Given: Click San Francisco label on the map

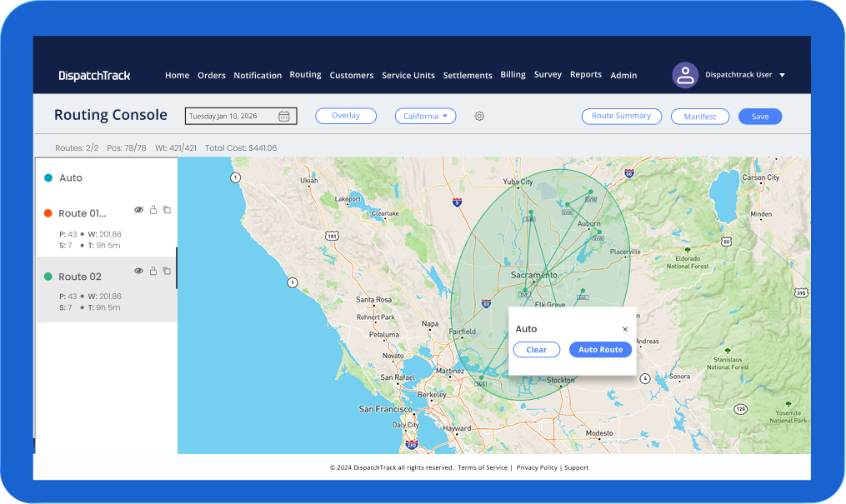Looking at the screenshot, I should 385,409.
